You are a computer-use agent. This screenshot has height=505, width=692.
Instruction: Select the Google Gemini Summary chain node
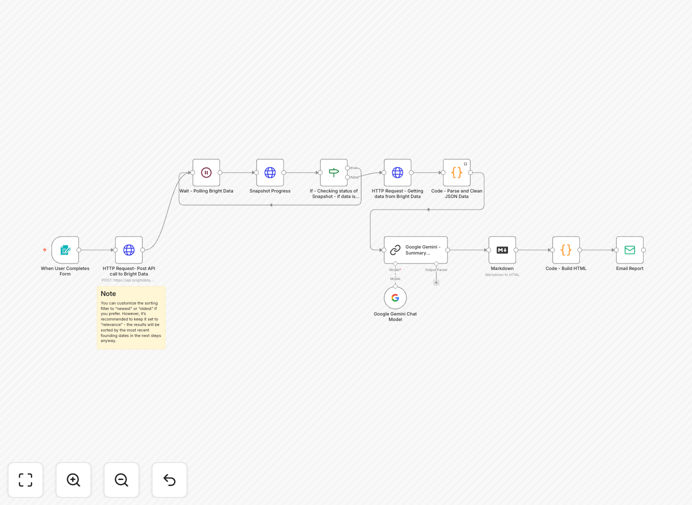416,250
